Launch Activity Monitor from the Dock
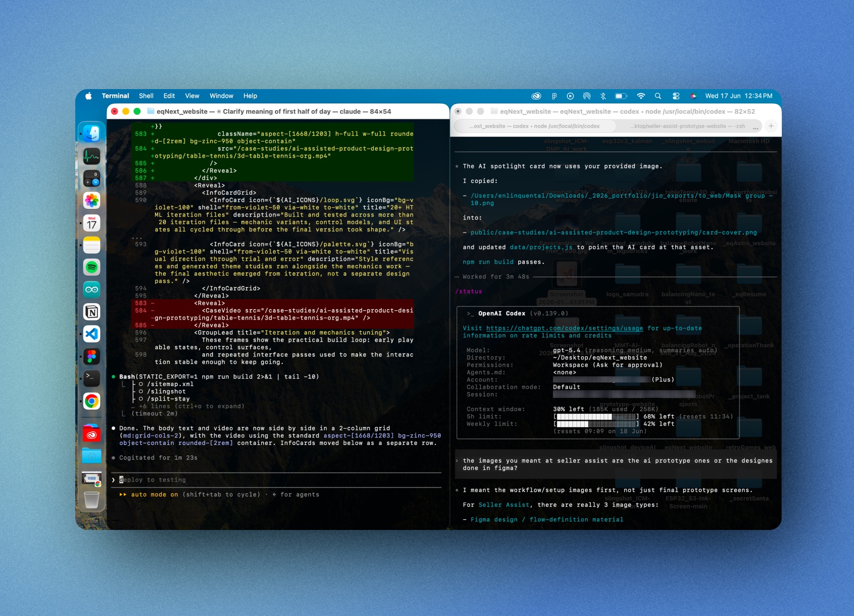The height and width of the screenshot is (616, 854). coord(92,156)
